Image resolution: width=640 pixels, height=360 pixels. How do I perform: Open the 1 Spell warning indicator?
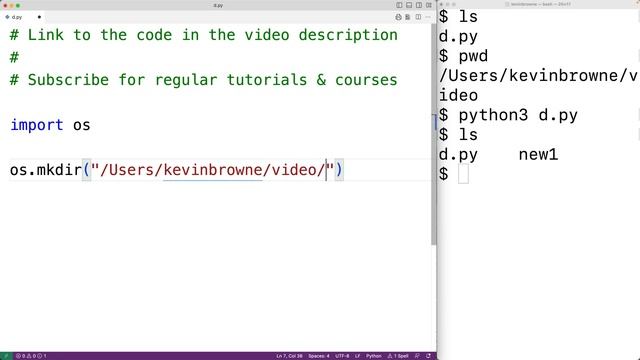398,356
